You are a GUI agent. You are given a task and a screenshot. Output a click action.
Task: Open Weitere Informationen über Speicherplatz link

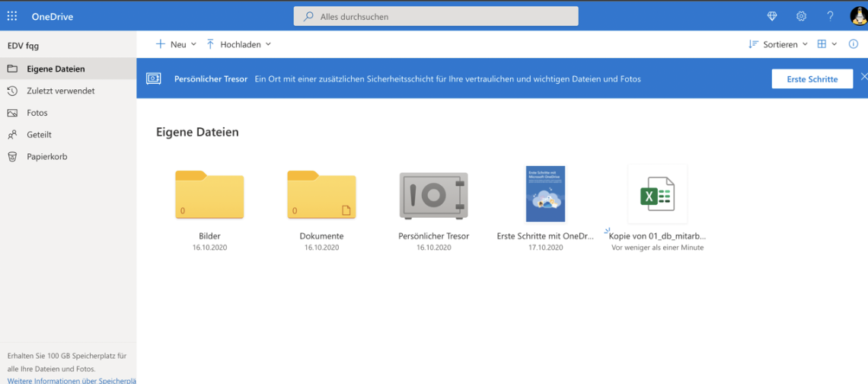click(x=72, y=381)
